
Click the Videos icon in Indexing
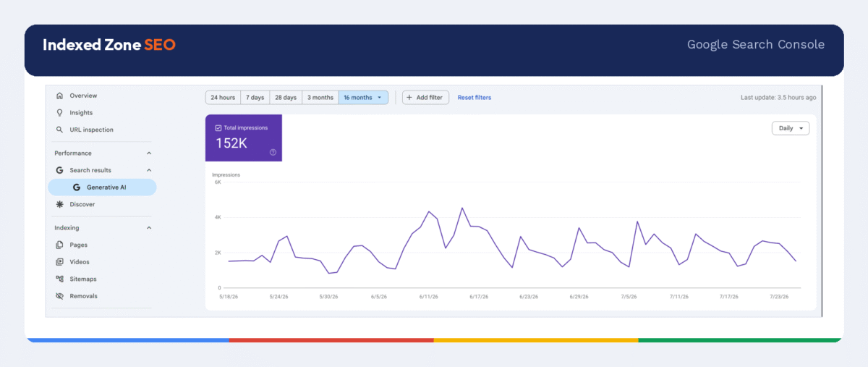click(59, 262)
